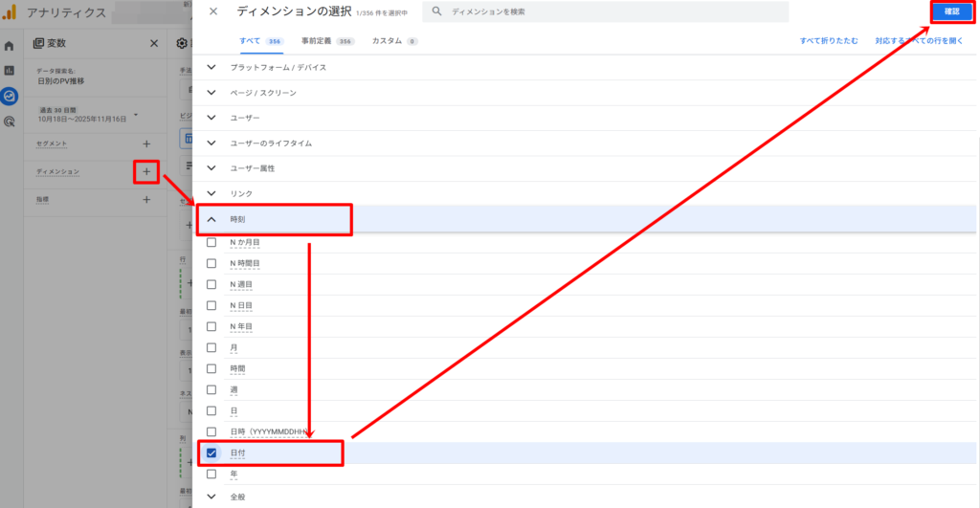980x508 pixels.
Task: Check the N 週目 checkbox
Action: 212,284
